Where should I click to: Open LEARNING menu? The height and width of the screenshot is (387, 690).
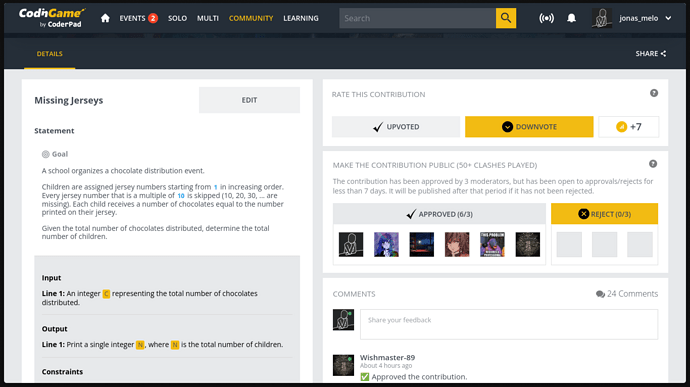[x=301, y=18]
